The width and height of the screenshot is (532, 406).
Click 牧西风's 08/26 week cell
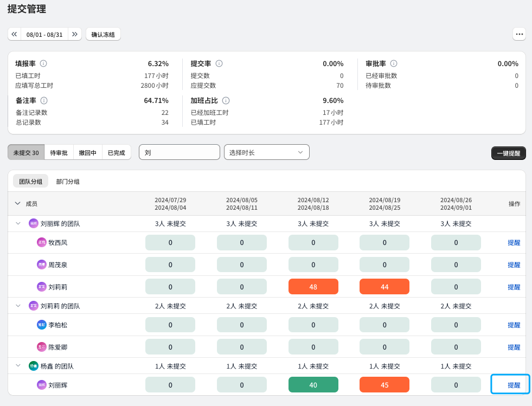point(456,242)
